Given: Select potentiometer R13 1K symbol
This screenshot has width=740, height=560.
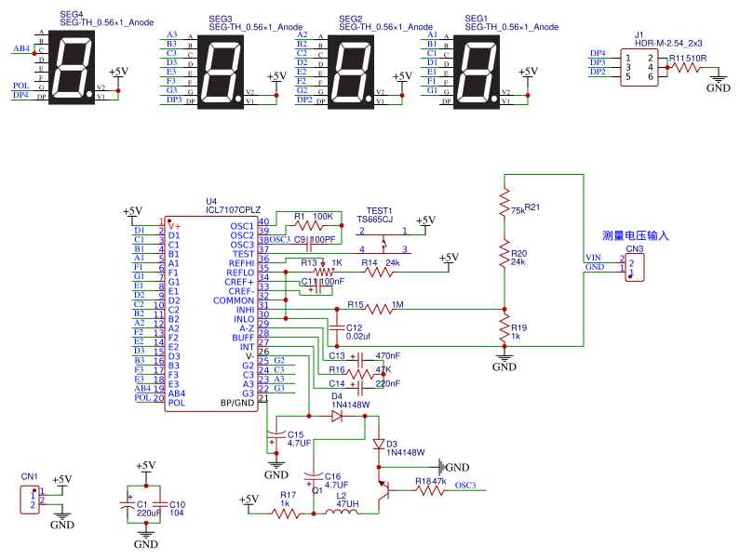Looking at the screenshot, I should (323, 271).
